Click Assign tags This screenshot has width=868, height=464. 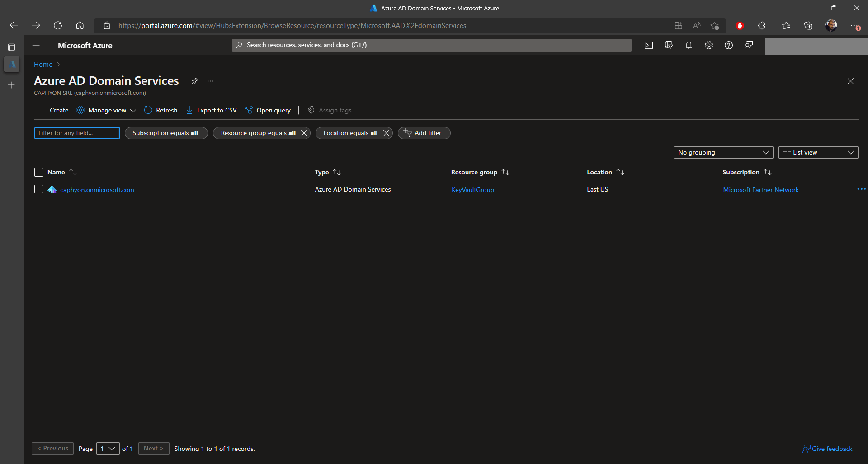pyautogui.click(x=330, y=110)
